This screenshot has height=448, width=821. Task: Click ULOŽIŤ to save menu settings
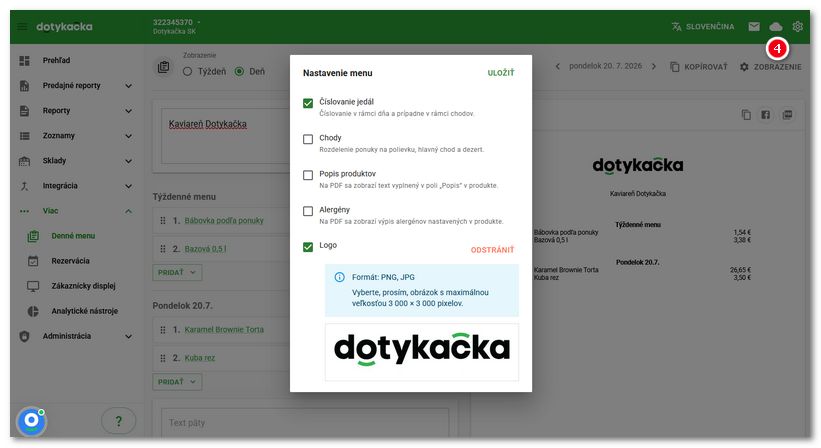(x=501, y=73)
